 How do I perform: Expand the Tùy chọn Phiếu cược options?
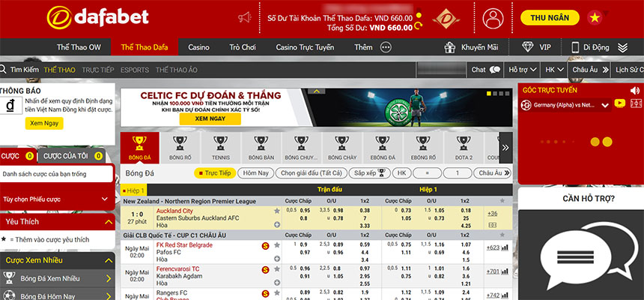(104, 199)
